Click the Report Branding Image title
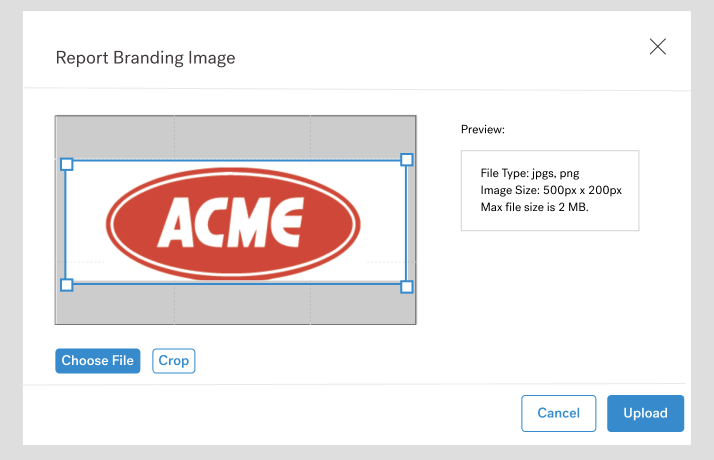The height and width of the screenshot is (460, 714). [x=145, y=58]
